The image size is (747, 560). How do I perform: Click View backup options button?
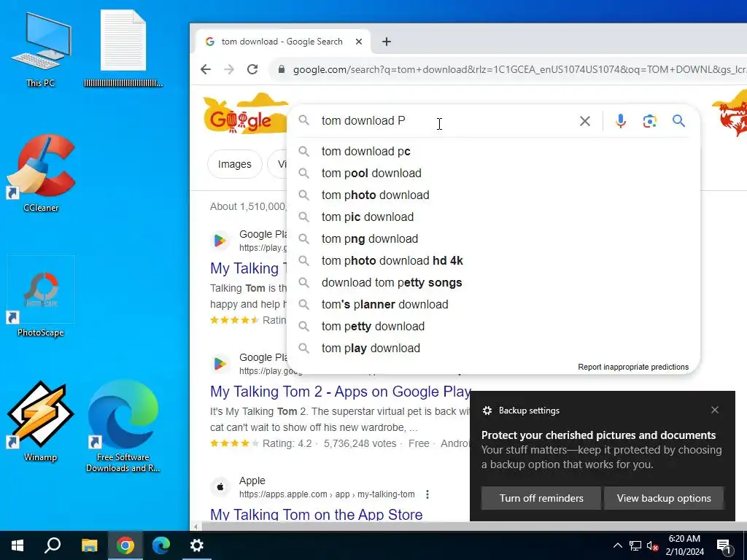[664, 498]
